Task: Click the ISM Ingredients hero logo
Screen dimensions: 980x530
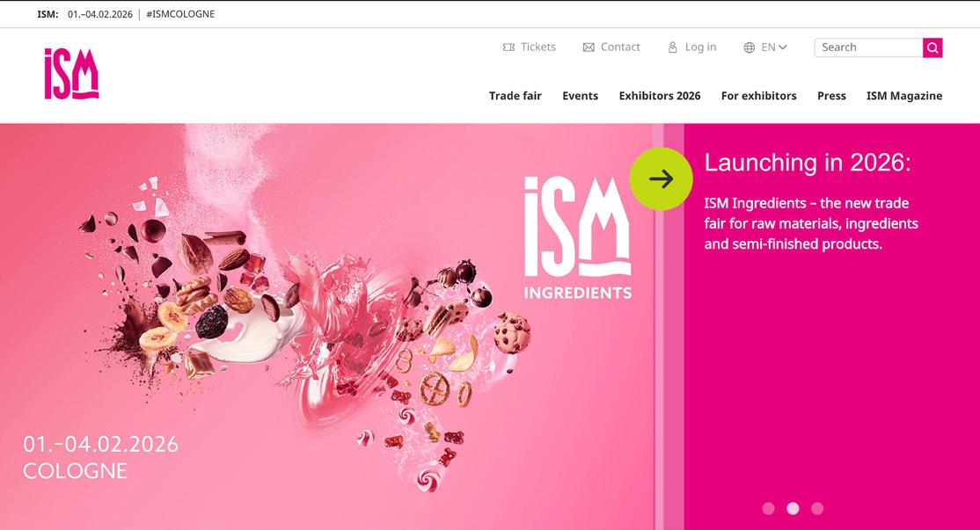Action: (x=577, y=238)
